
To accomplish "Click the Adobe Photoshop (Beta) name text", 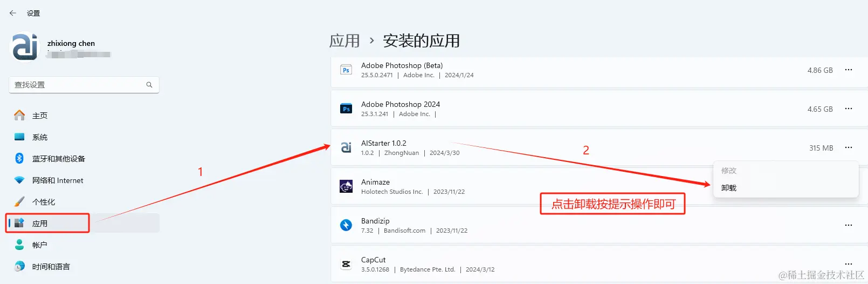I will (402, 65).
